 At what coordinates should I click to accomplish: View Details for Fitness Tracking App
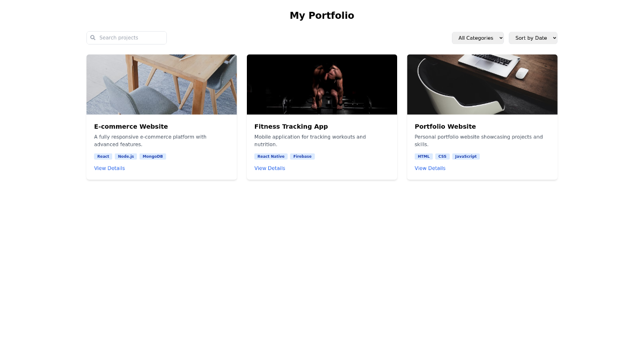pos(269,168)
